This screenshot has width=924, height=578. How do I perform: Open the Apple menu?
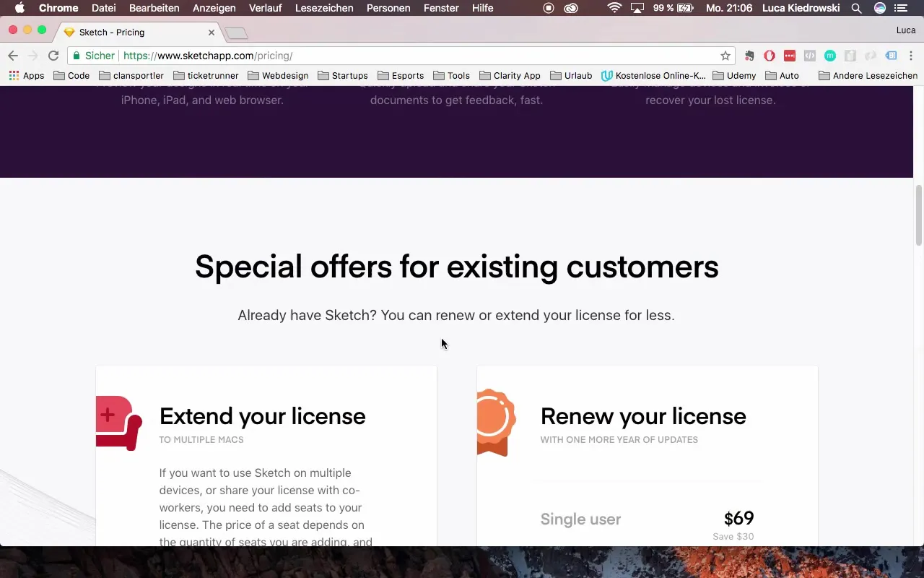point(19,8)
